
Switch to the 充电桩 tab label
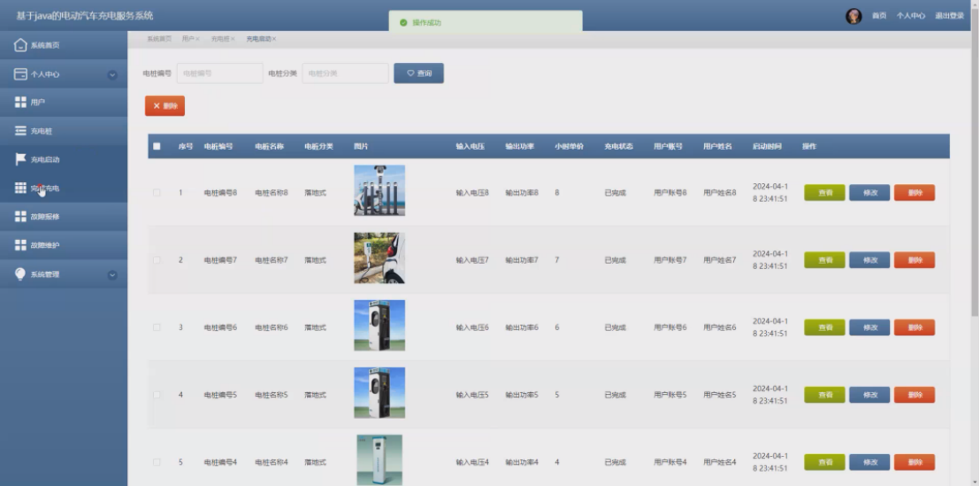click(220, 39)
